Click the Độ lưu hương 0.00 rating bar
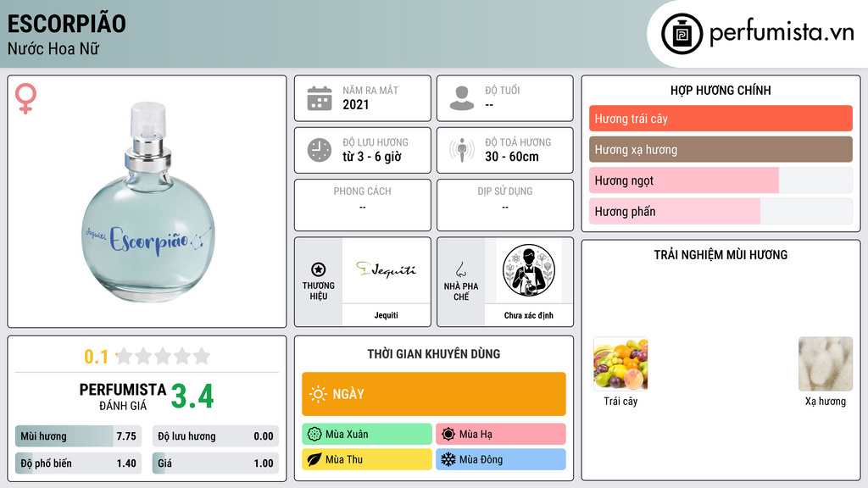 click(x=215, y=436)
